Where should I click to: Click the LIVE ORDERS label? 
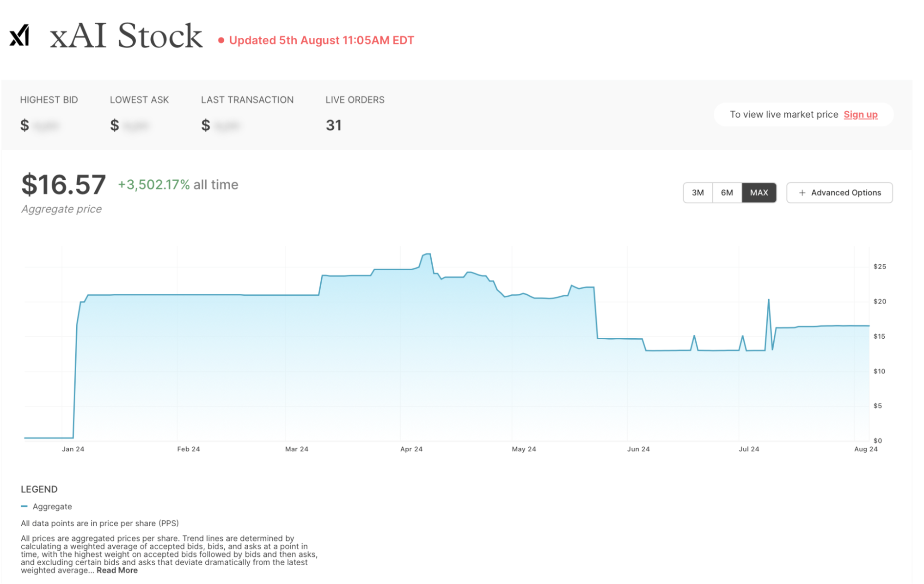(x=355, y=100)
